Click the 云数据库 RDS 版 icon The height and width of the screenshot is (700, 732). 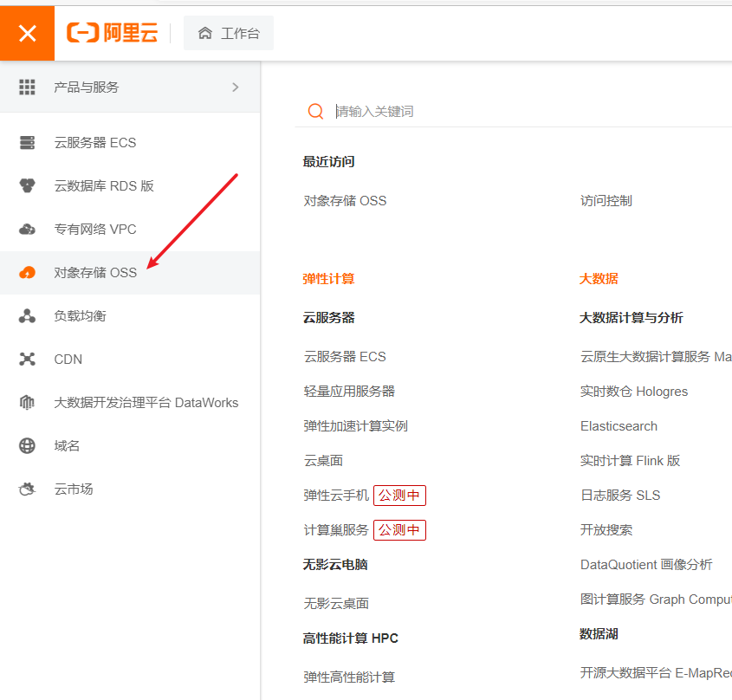27,186
